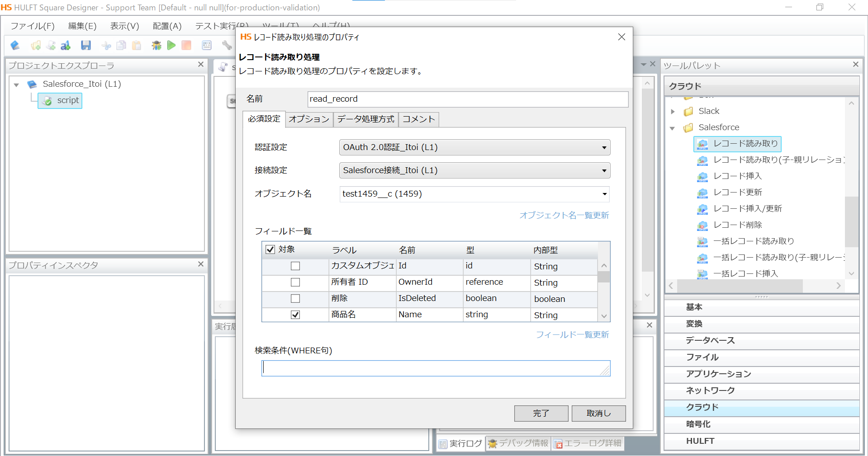Image resolution: width=868 pixels, height=456 pixels.
Task: Click the copy toolbar icon
Action: [121, 45]
